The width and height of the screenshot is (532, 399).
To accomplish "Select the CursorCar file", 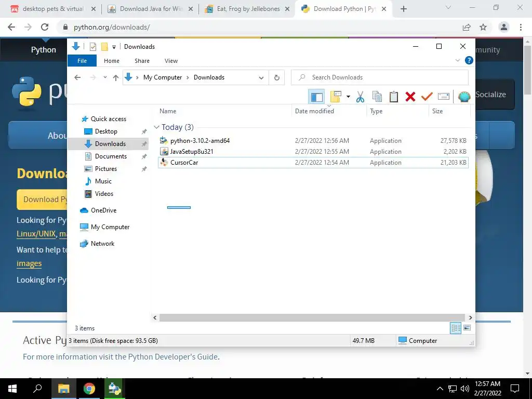I will pyautogui.click(x=184, y=163).
